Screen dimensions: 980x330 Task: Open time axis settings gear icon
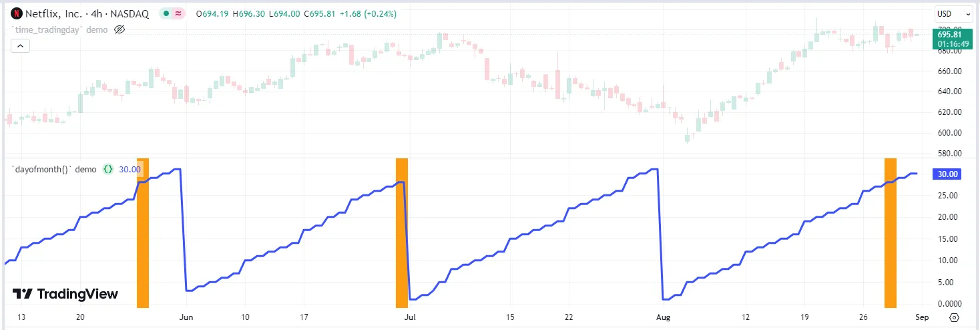(x=954, y=317)
